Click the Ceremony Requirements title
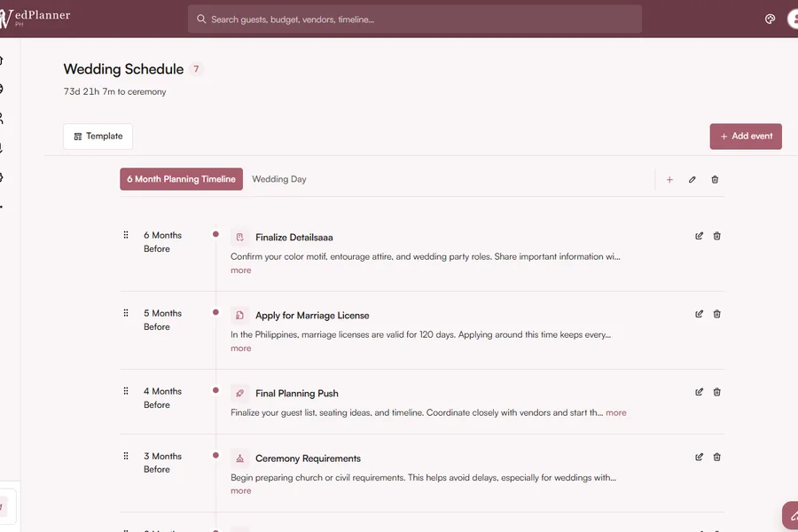The width and height of the screenshot is (798, 532). click(x=308, y=458)
